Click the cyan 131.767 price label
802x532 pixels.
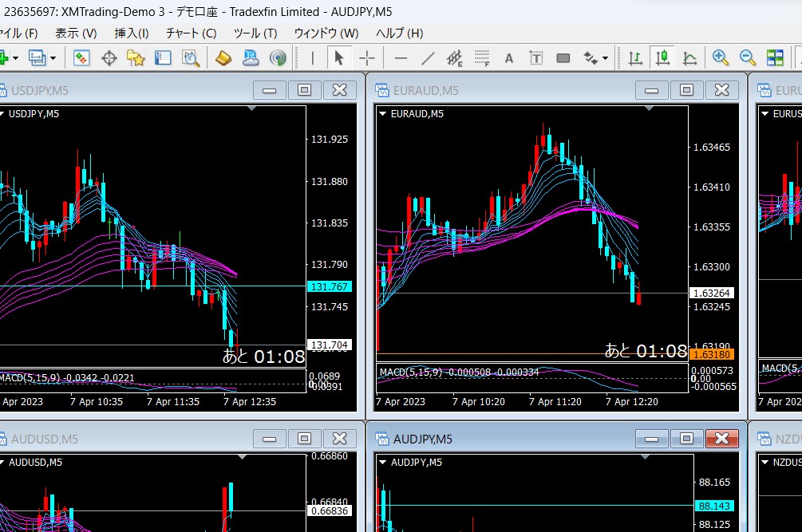click(x=330, y=286)
